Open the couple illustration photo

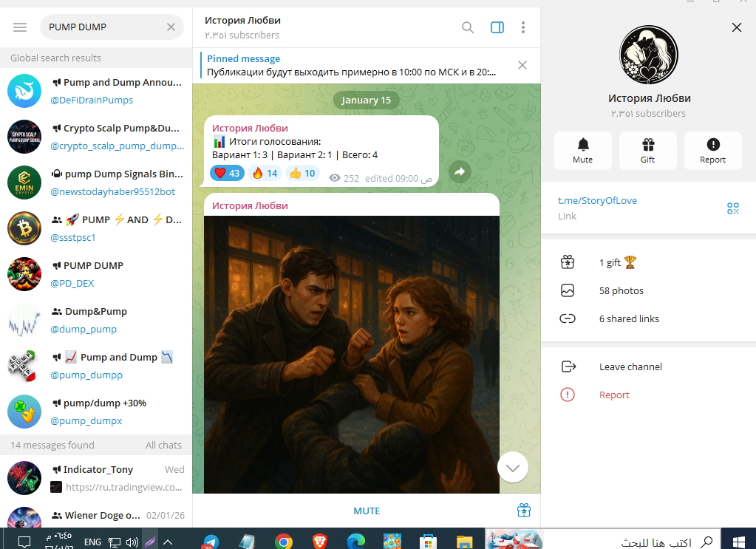[352, 354]
